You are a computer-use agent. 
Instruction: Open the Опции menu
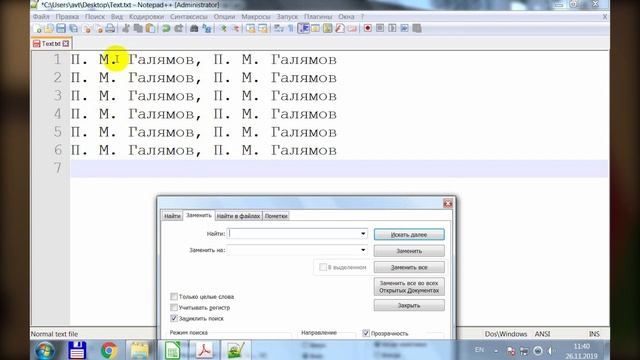[x=224, y=17]
